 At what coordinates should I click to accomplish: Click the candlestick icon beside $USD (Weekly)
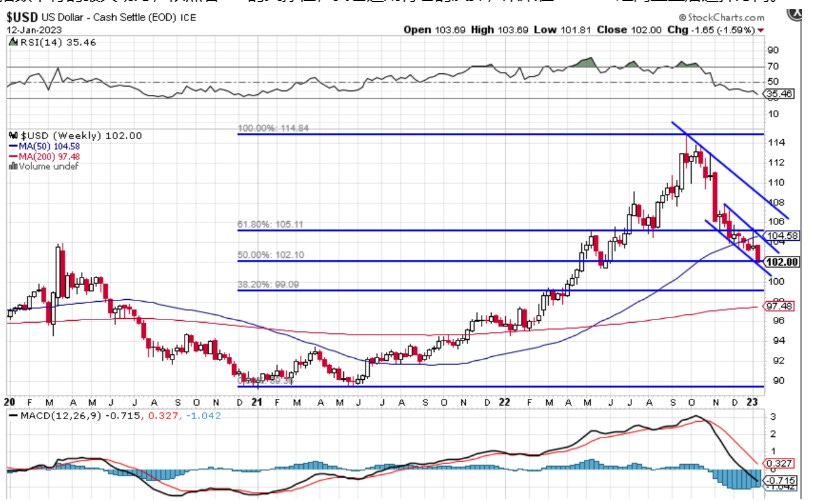(11, 135)
